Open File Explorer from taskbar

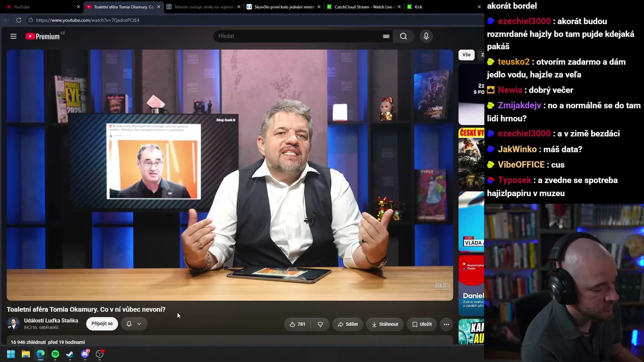[x=26, y=354]
